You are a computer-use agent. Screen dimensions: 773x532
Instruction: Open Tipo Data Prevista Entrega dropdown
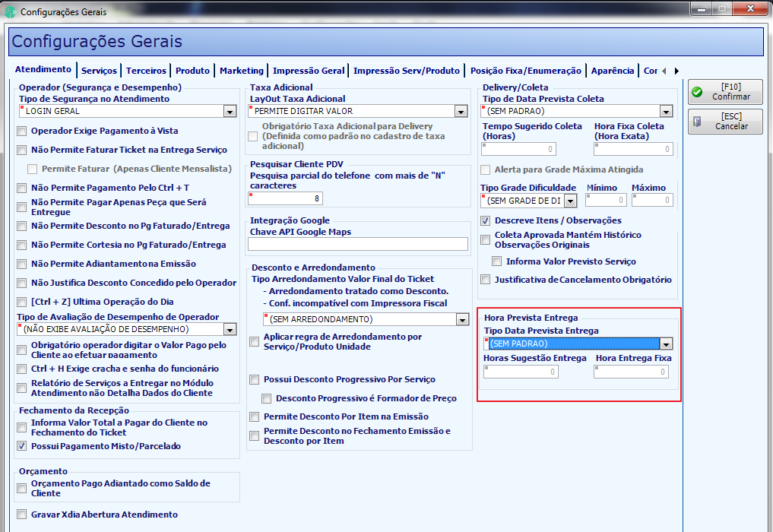(x=666, y=344)
